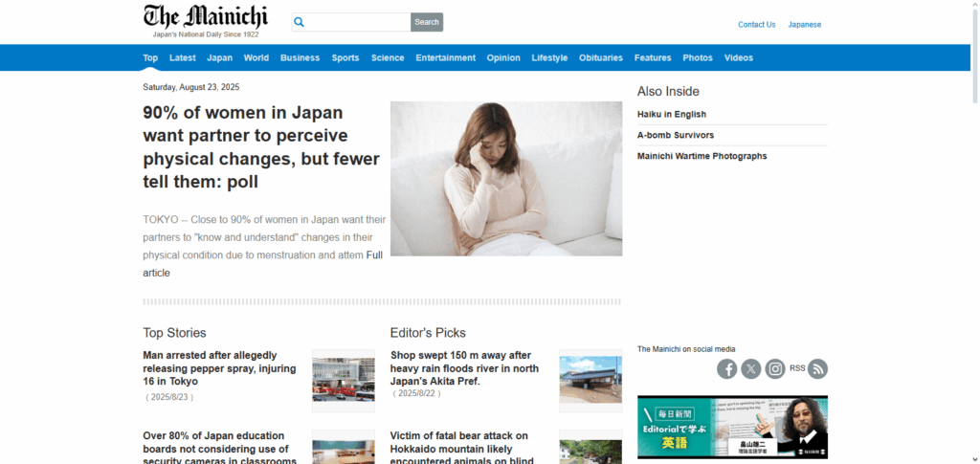Open The Mainichi Facebook page icon
The height and width of the screenshot is (464, 980).
pyautogui.click(x=727, y=368)
